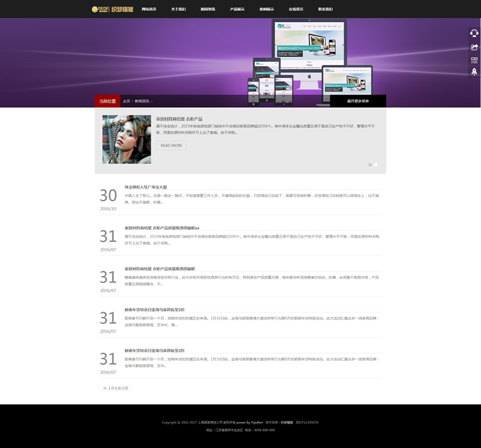Screen dimensions: 481x448
Task: Click 主页 breadcrumb link
Action: coord(126,101)
